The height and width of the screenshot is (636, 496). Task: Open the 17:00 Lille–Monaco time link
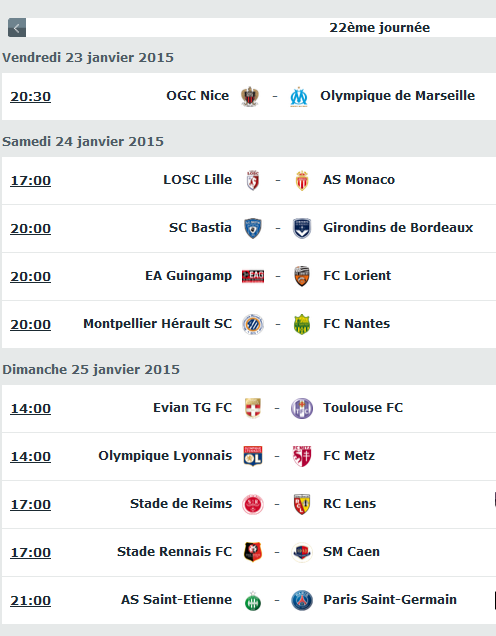30,180
